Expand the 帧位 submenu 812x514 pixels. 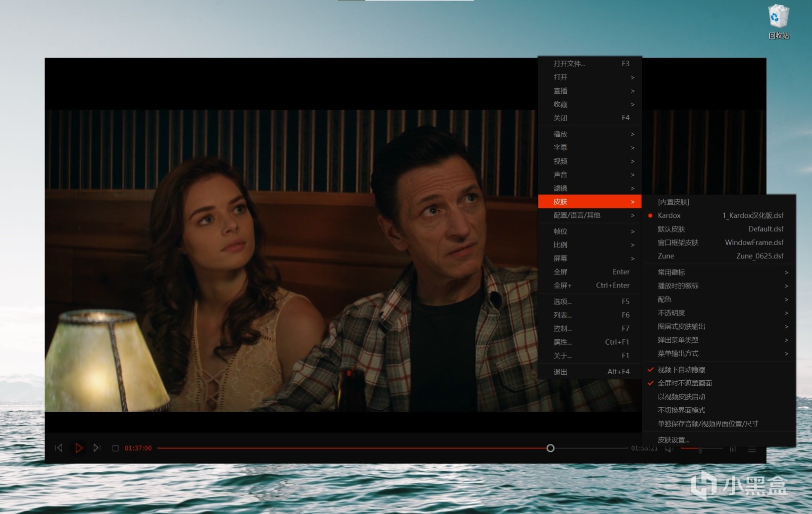(x=590, y=231)
